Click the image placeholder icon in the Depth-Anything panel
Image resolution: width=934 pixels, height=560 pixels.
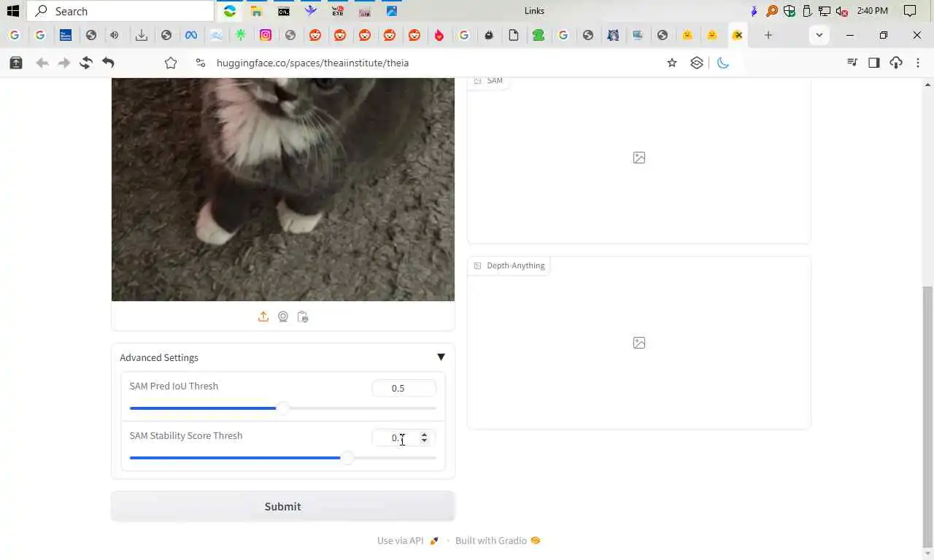(x=639, y=343)
